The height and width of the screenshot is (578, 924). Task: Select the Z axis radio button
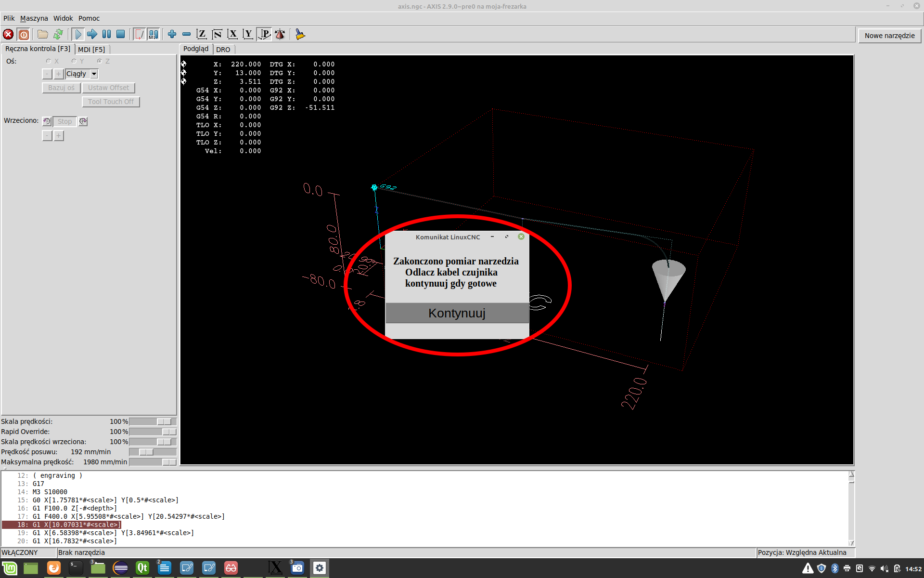[x=100, y=61]
